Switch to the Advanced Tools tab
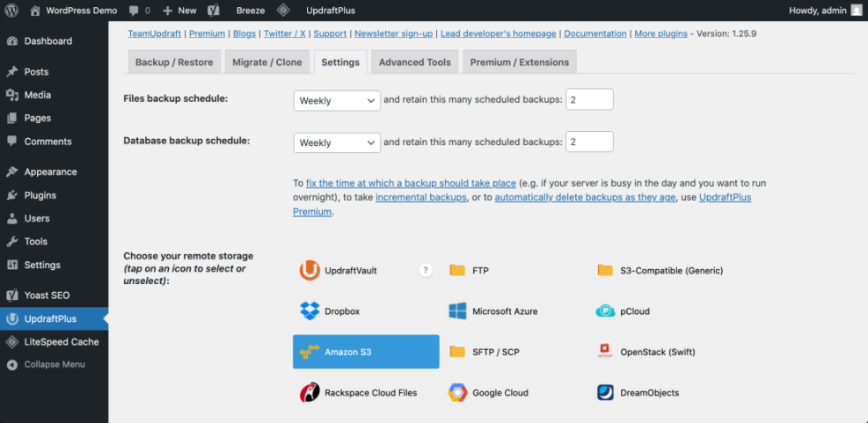The height and width of the screenshot is (423, 868). pyautogui.click(x=415, y=62)
